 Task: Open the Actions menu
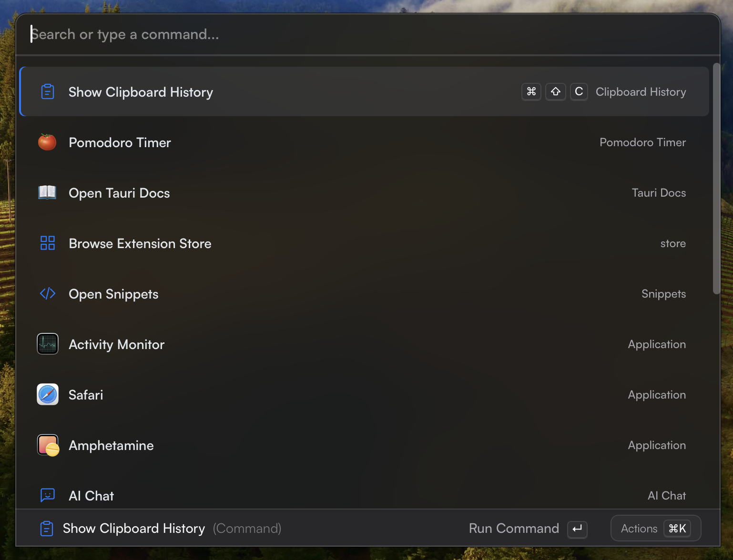(655, 528)
